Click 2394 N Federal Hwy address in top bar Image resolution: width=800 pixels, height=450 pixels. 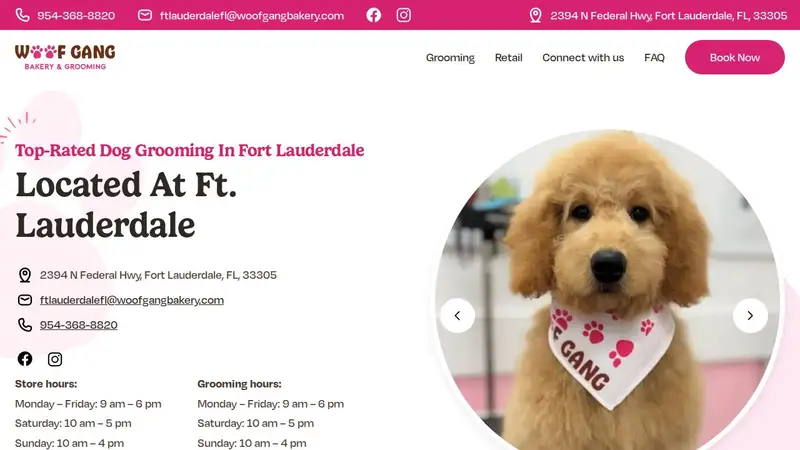click(x=668, y=15)
